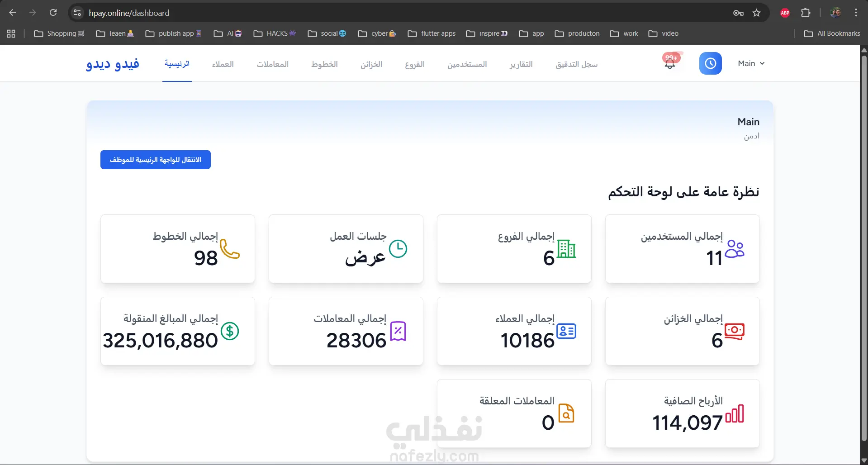Click the 98 total lines value

pyautogui.click(x=206, y=258)
